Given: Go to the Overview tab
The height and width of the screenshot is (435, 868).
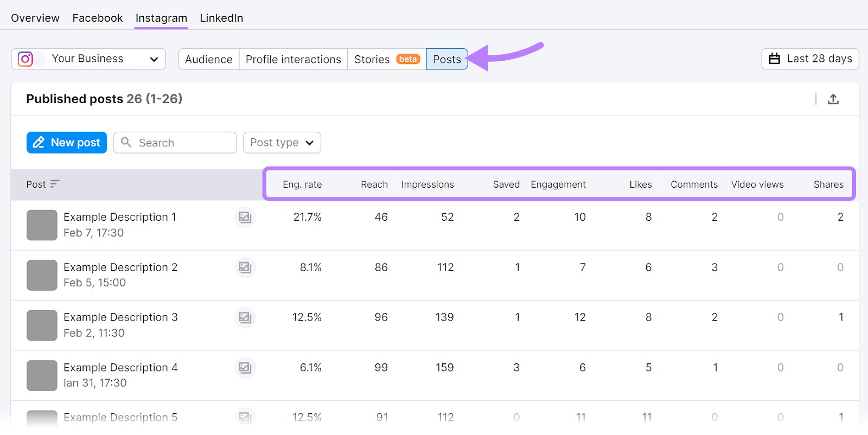Looking at the screenshot, I should [x=35, y=18].
